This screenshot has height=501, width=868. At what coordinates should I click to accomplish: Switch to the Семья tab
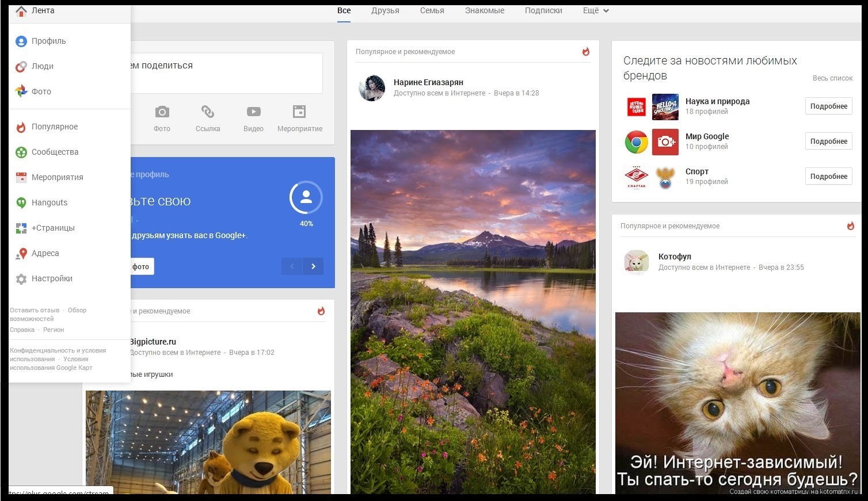(x=432, y=10)
